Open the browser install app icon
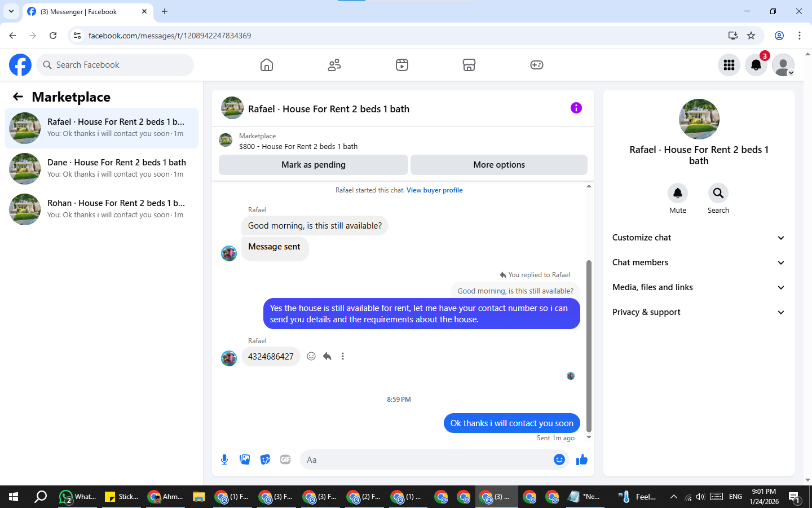812x508 pixels. (732, 36)
